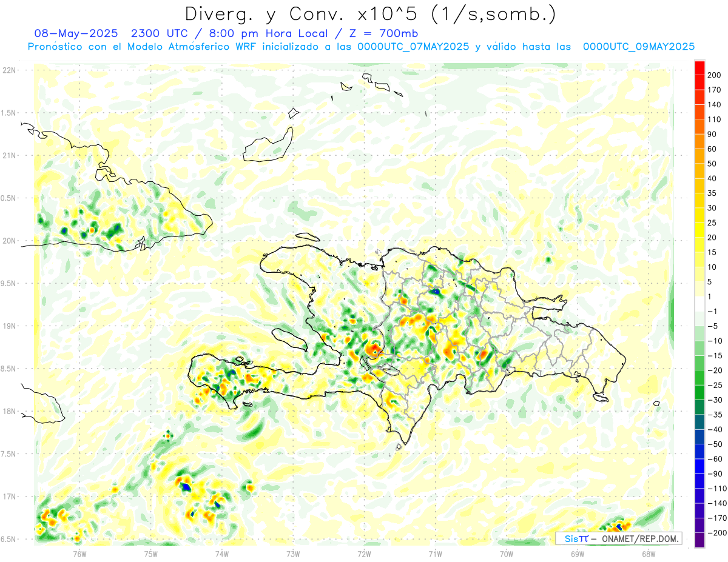Viewport: 728px width, 562px height.
Task: Click the colorbar value "-50"
Action: (x=715, y=444)
